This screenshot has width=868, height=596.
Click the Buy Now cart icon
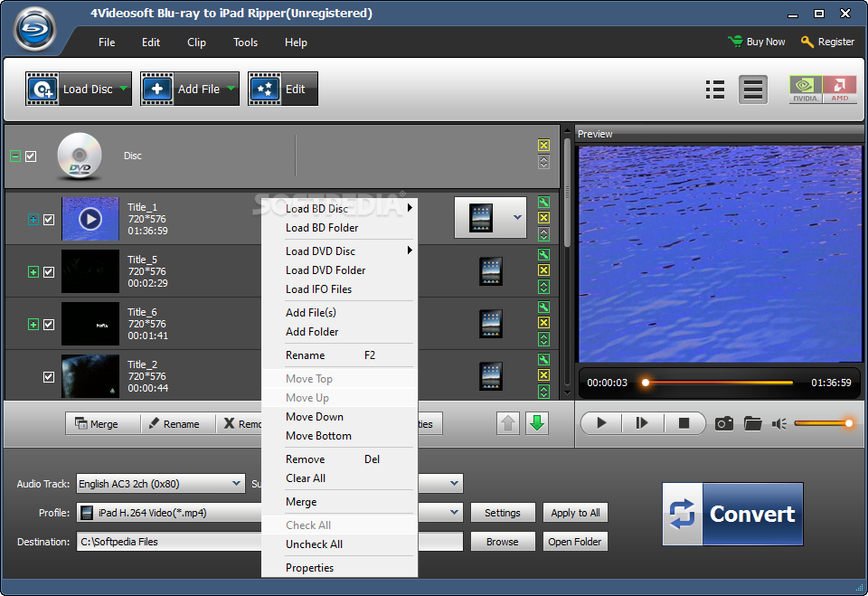click(735, 42)
